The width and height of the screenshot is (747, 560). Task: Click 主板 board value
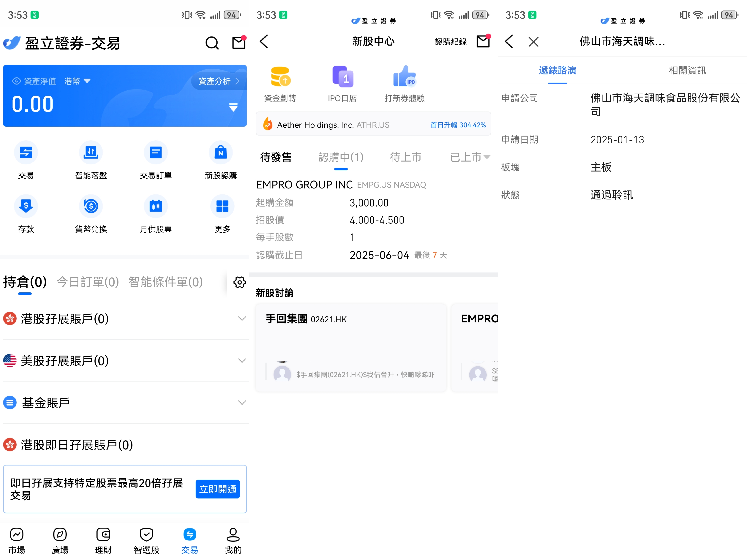click(601, 167)
